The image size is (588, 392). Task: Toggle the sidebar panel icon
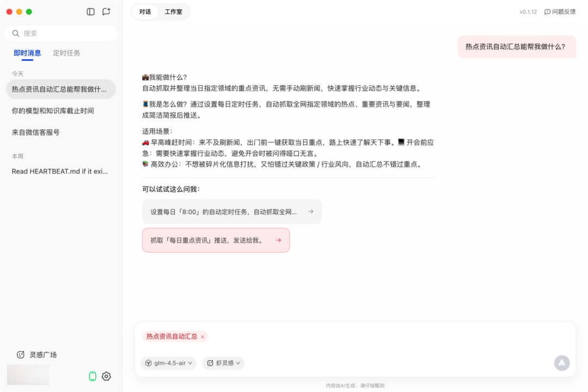pyautogui.click(x=91, y=11)
